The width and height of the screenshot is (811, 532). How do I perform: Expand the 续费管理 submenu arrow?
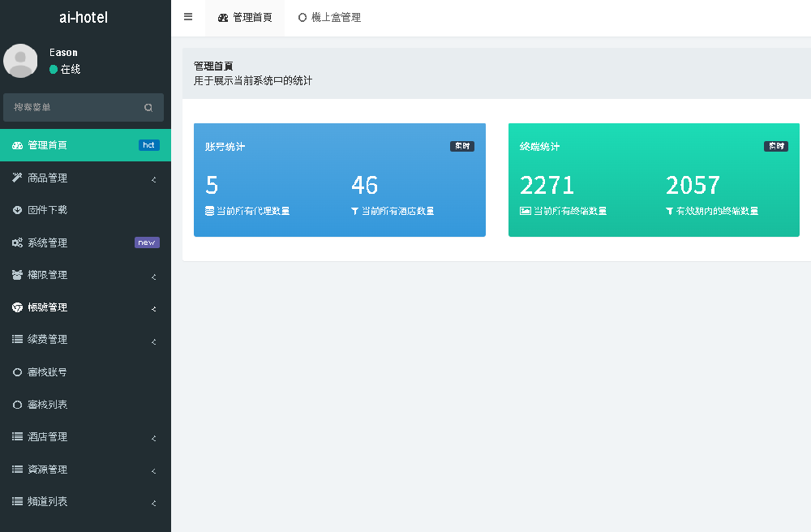click(153, 341)
